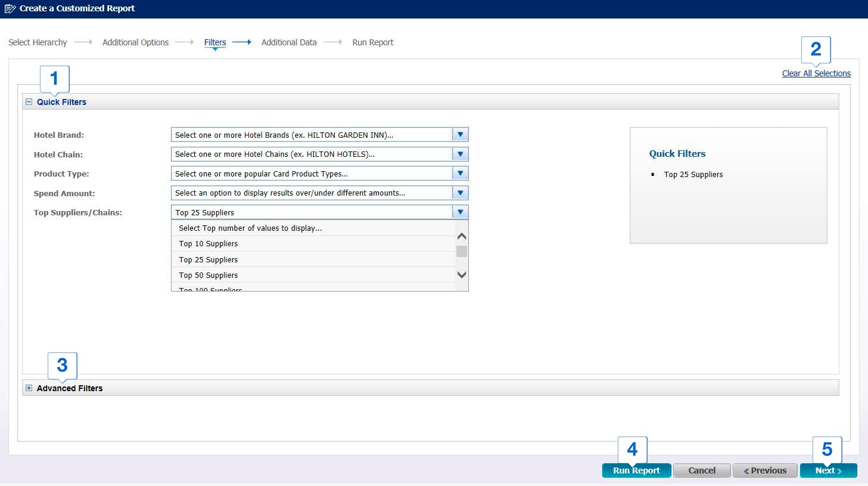Click the Previous button
Screen dimensions: 868x486
[x=764, y=470]
